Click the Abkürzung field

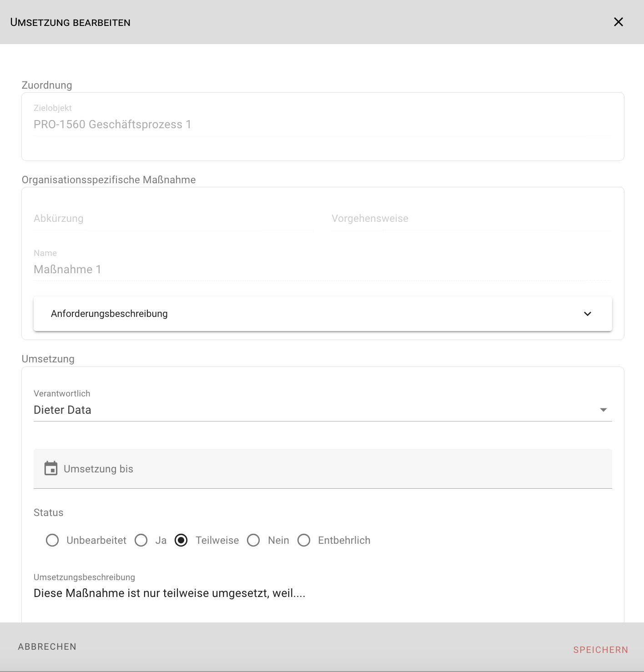click(173, 219)
